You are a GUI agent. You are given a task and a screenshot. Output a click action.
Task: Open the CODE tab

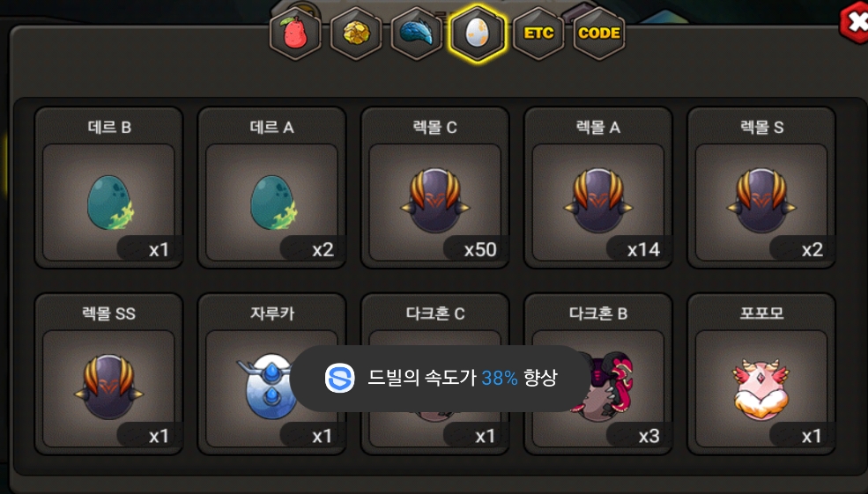[x=599, y=33]
